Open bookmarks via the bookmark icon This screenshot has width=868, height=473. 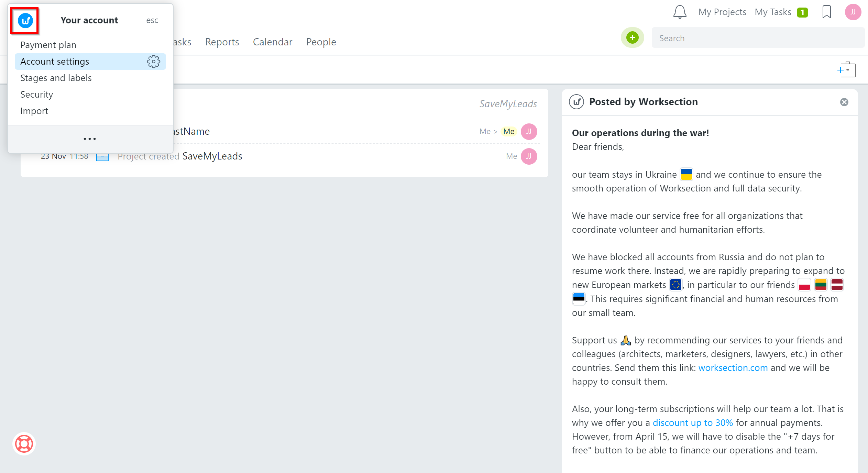(x=826, y=12)
